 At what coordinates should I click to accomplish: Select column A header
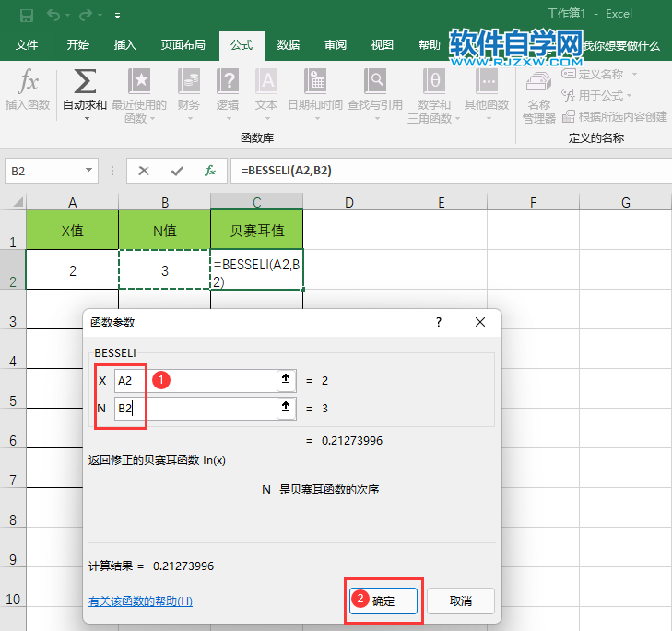pyautogui.click(x=73, y=202)
